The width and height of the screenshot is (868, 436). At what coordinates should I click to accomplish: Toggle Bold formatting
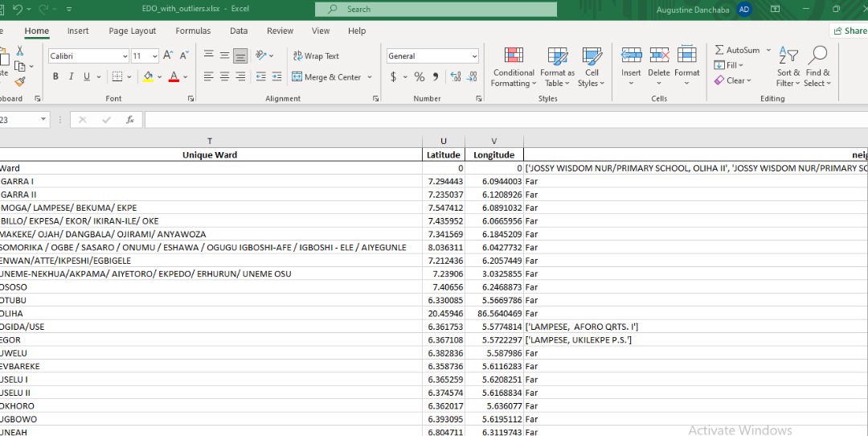coord(55,76)
